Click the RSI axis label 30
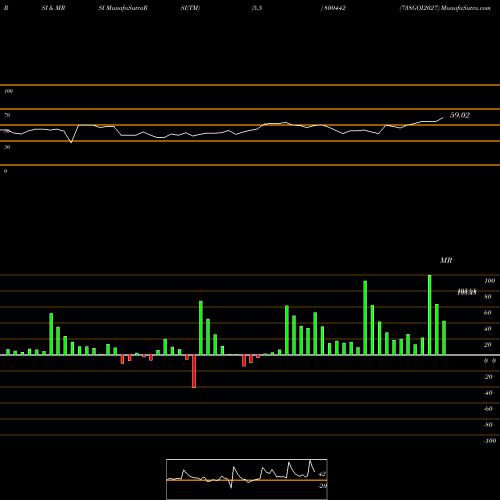This screenshot has width=500, height=500. [x=7, y=147]
